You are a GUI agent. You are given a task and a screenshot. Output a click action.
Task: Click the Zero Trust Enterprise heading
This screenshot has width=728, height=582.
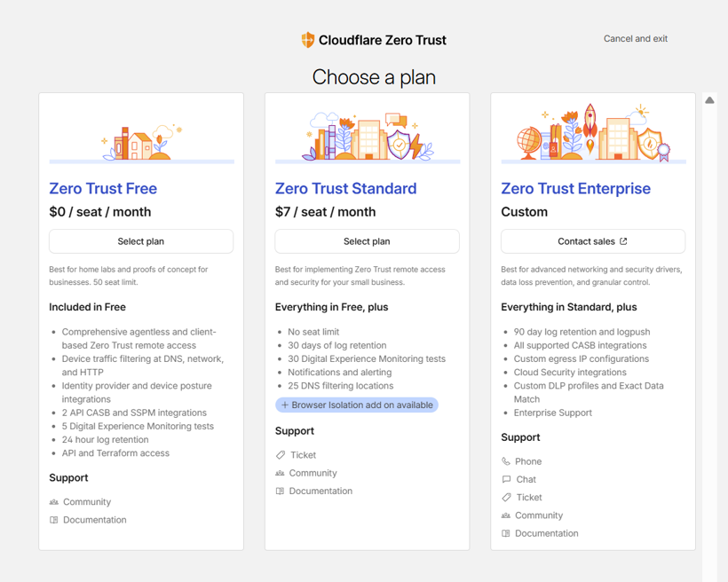(x=575, y=188)
